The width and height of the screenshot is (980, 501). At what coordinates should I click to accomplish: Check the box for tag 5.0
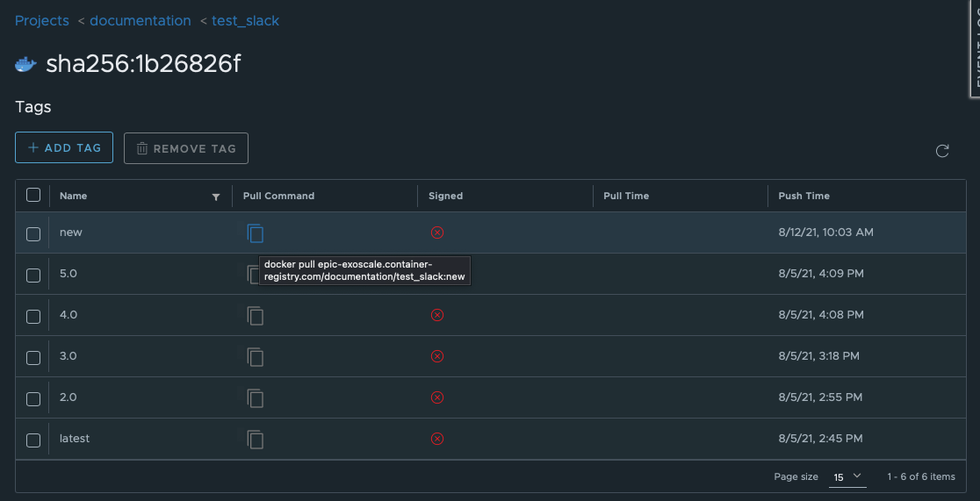point(33,275)
